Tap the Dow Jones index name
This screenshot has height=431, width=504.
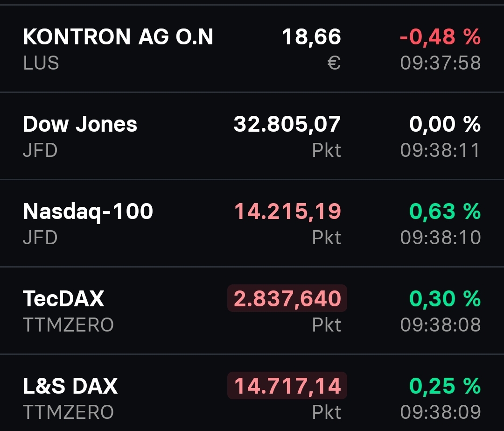point(80,124)
